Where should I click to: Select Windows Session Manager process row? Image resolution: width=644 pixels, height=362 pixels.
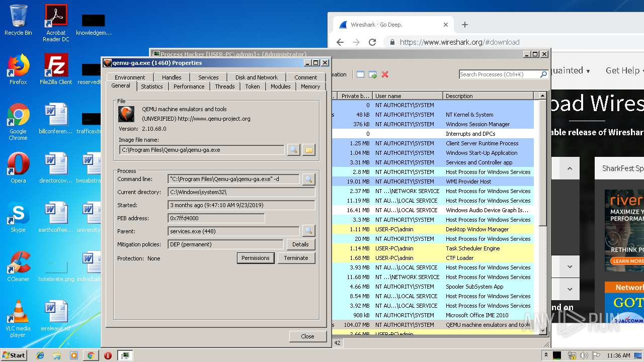pyautogui.click(x=433, y=124)
